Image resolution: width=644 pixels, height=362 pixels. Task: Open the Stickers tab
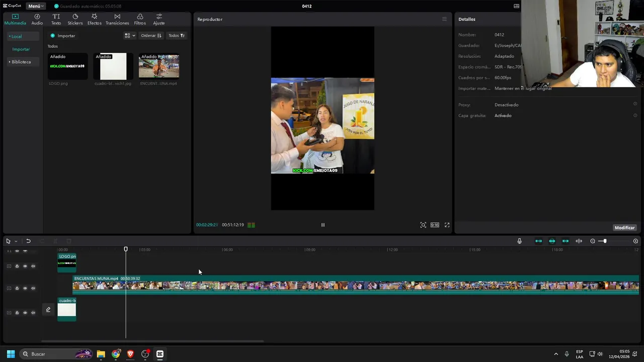click(75, 19)
